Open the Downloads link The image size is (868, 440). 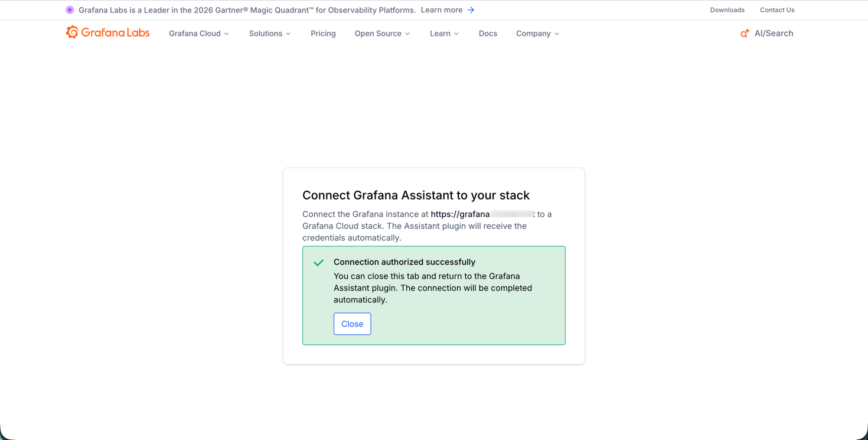(x=727, y=10)
